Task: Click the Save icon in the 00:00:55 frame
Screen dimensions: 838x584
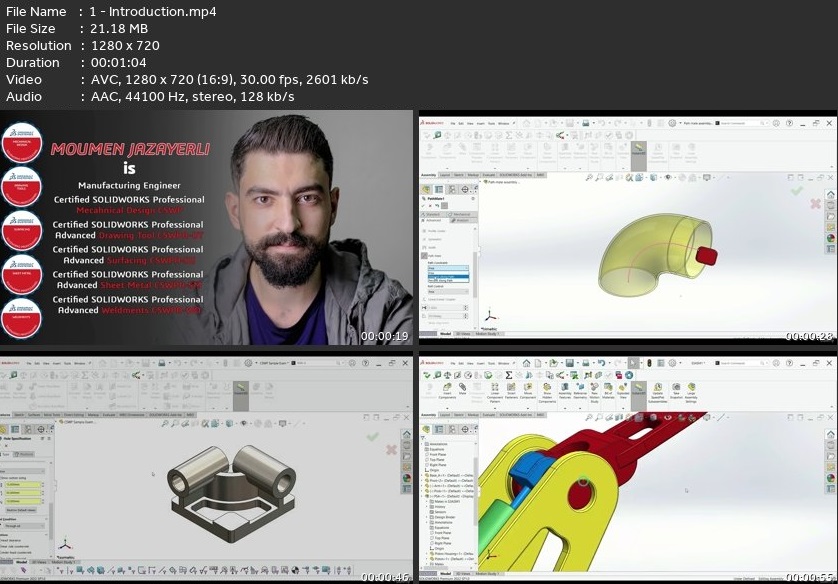Action: click(x=570, y=363)
